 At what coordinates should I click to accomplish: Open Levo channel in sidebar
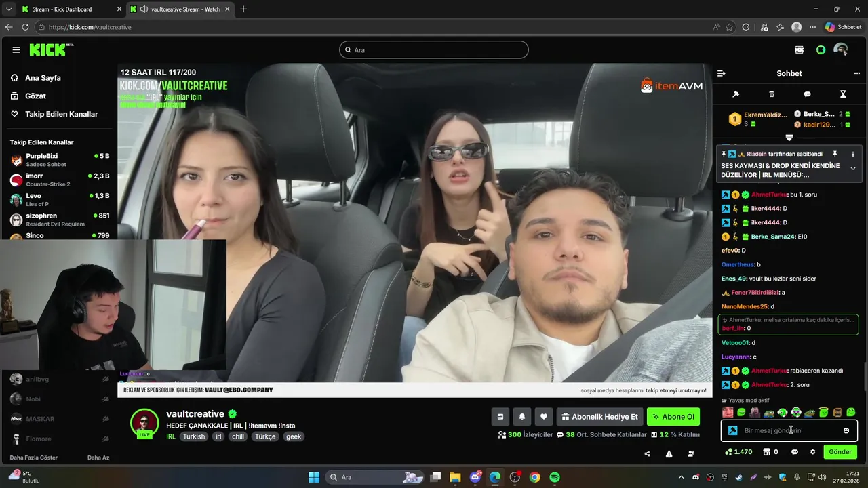click(59, 199)
